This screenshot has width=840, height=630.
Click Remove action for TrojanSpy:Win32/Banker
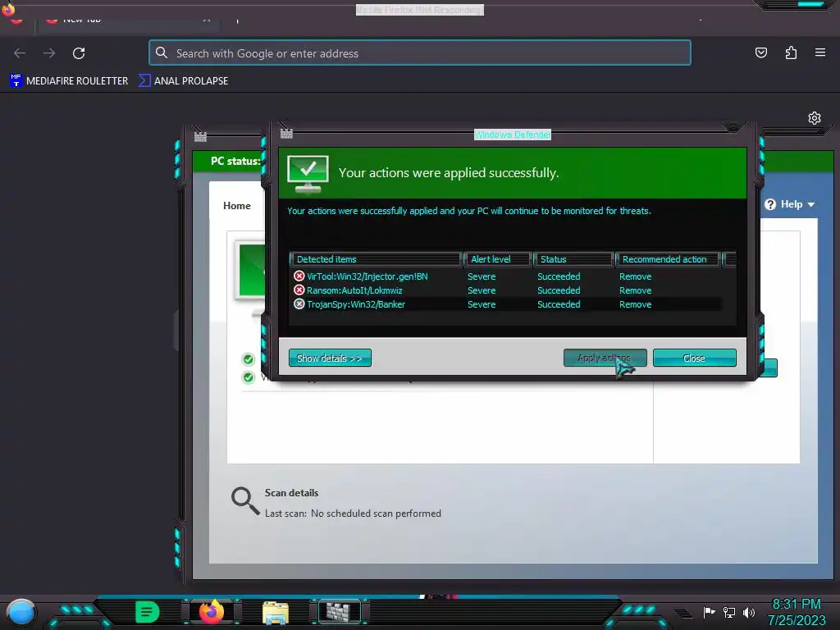(x=636, y=304)
